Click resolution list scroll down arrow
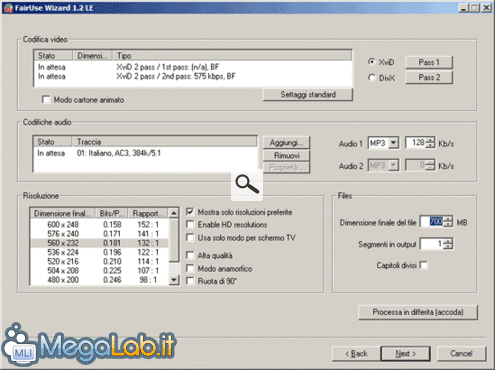The image size is (495, 370). [174, 280]
